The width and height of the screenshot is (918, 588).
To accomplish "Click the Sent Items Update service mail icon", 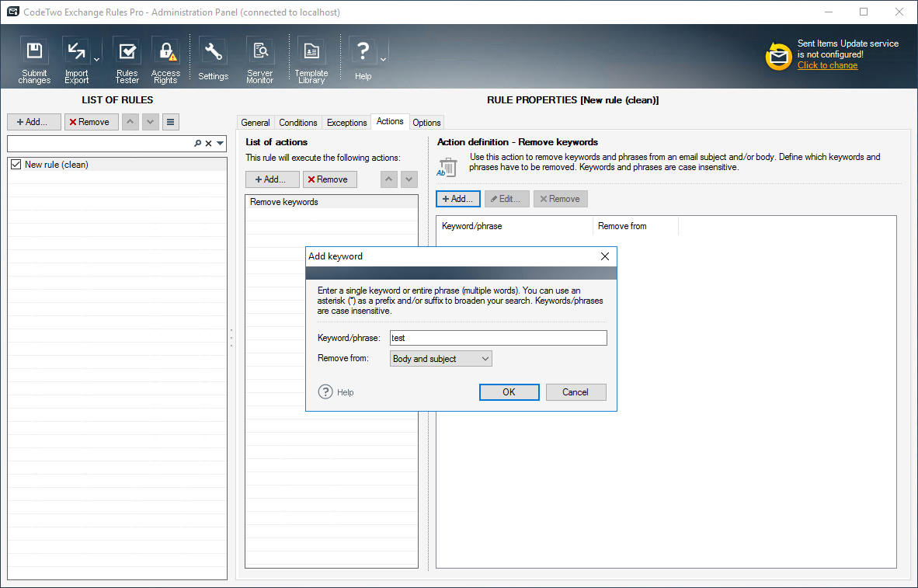I will point(779,56).
